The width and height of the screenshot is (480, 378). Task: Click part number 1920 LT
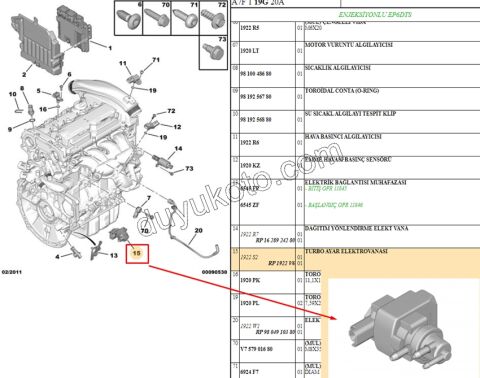(x=249, y=51)
